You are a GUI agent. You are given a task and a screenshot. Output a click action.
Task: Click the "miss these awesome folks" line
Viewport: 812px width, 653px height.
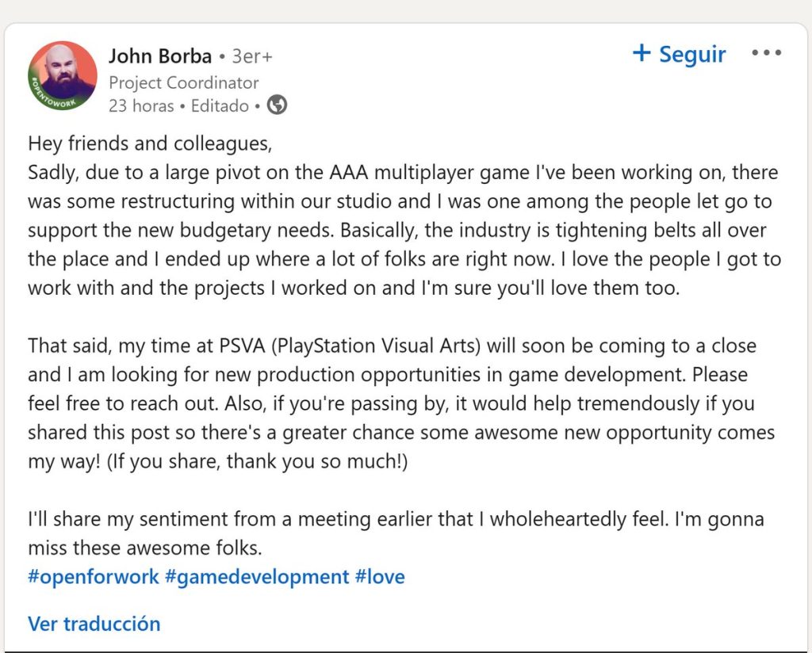(144, 548)
